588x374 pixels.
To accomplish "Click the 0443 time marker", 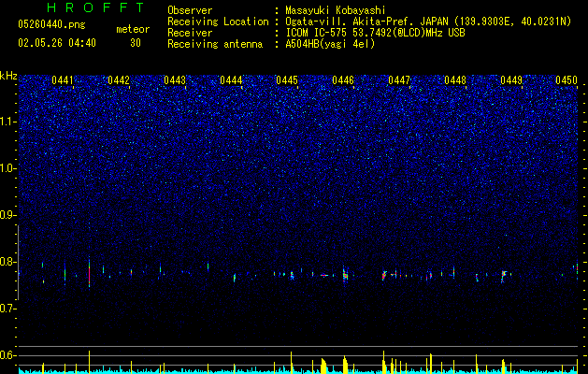I will (x=175, y=80).
